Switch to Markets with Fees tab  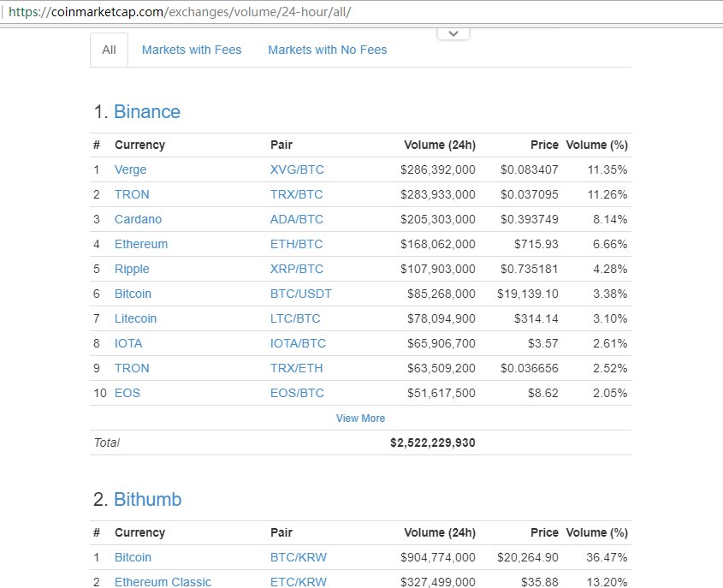[x=192, y=50]
